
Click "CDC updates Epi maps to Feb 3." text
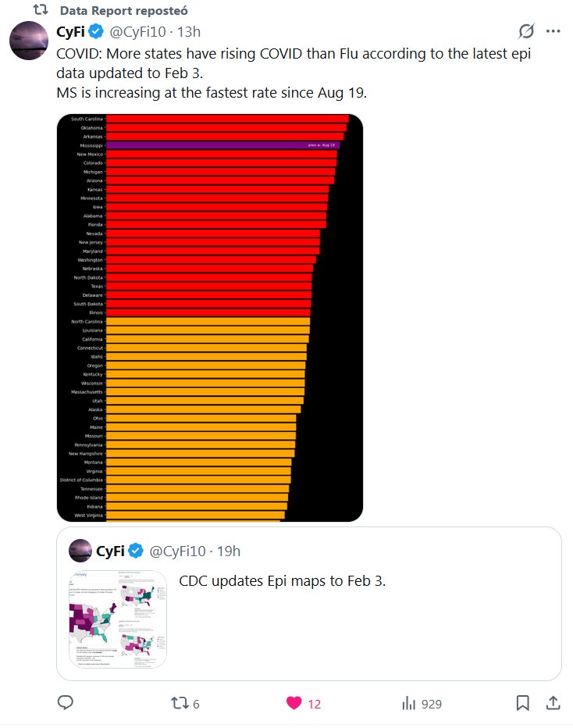283,580
